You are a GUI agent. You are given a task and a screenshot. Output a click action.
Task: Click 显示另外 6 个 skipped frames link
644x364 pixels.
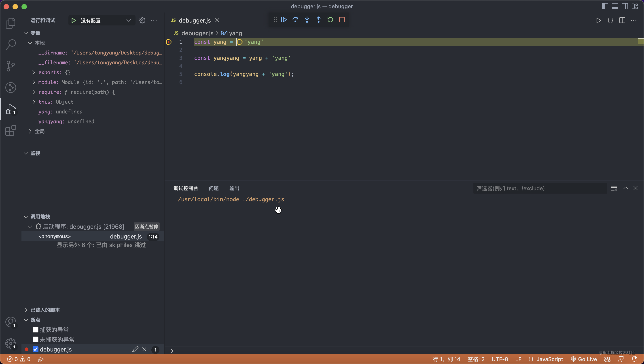(x=101, y=245)
